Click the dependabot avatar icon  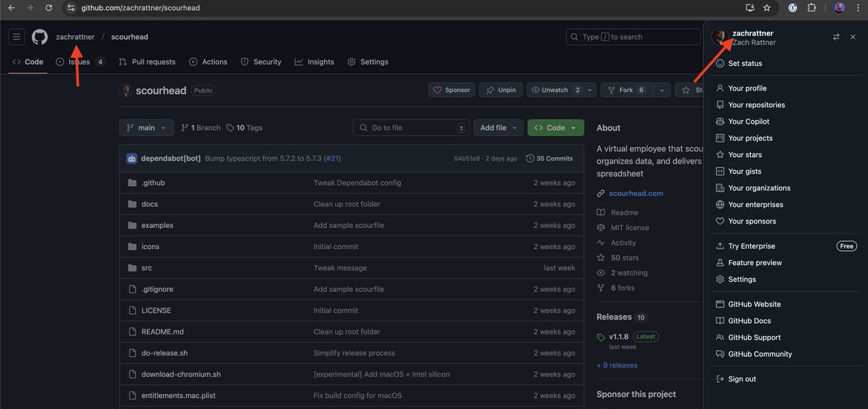(x=132, y=159)
